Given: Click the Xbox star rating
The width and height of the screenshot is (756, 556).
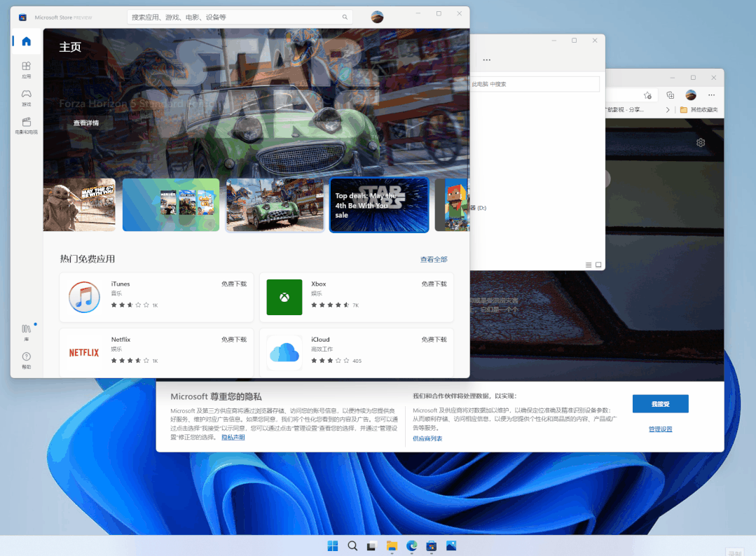Looking at the screenshot, I should coord(330,305).
